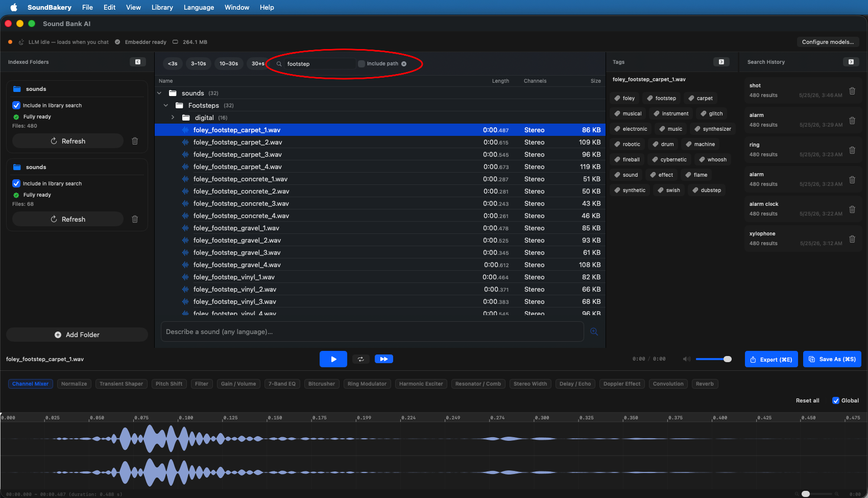The image size is (868, 498).
Task: Uncheck library search for 68-file folder
Action: pyautogui.click(x=16, y=183)
